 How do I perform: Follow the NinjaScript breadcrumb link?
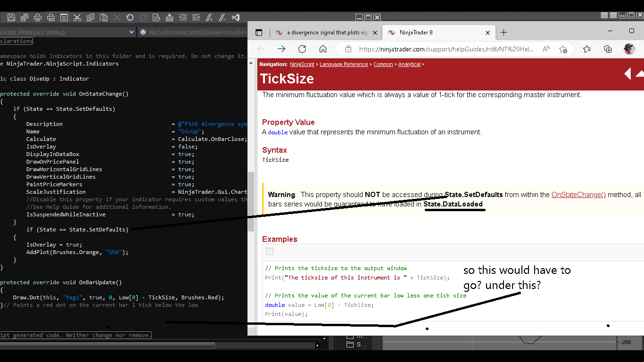click(x=303, y=64)
